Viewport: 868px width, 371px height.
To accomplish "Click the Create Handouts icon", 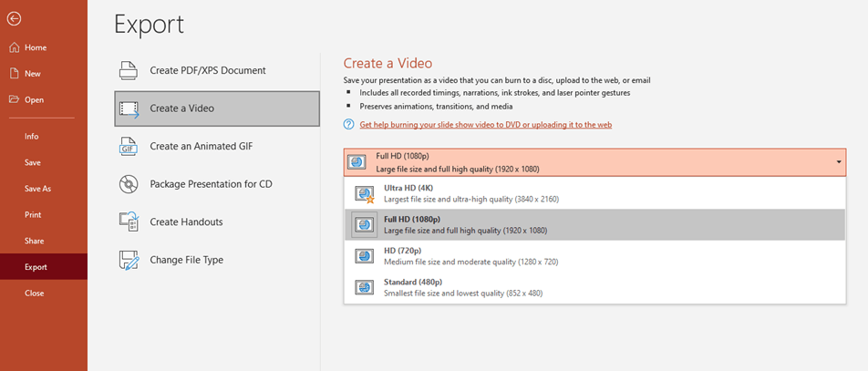I will [x=129, y=222].
